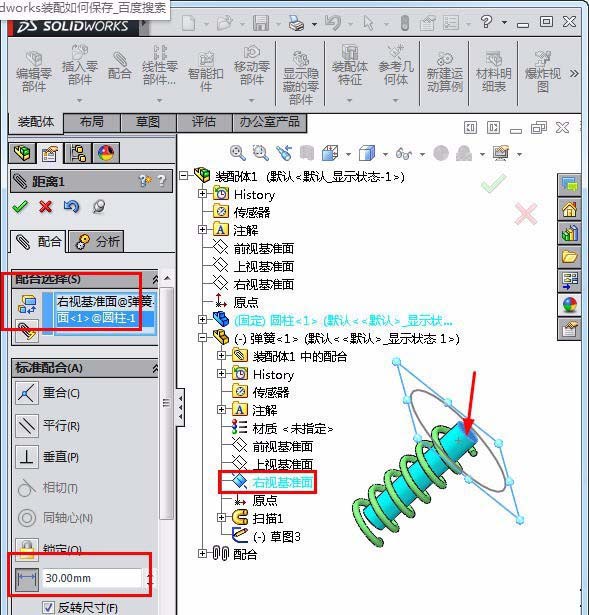This screenshot has width=589, height=615.
Task: Expand the bottom 配合 mates folder
Action: click(202, 553)
